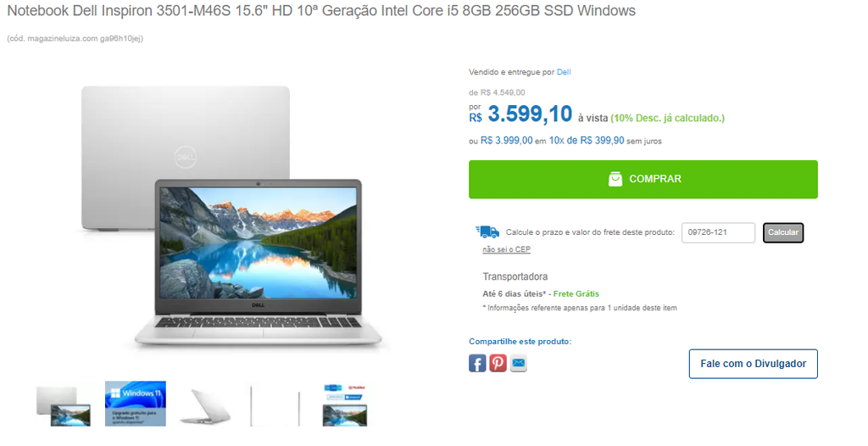Click the delivery truck shipping icon
The image size is (868, 446).
(487, 231)
